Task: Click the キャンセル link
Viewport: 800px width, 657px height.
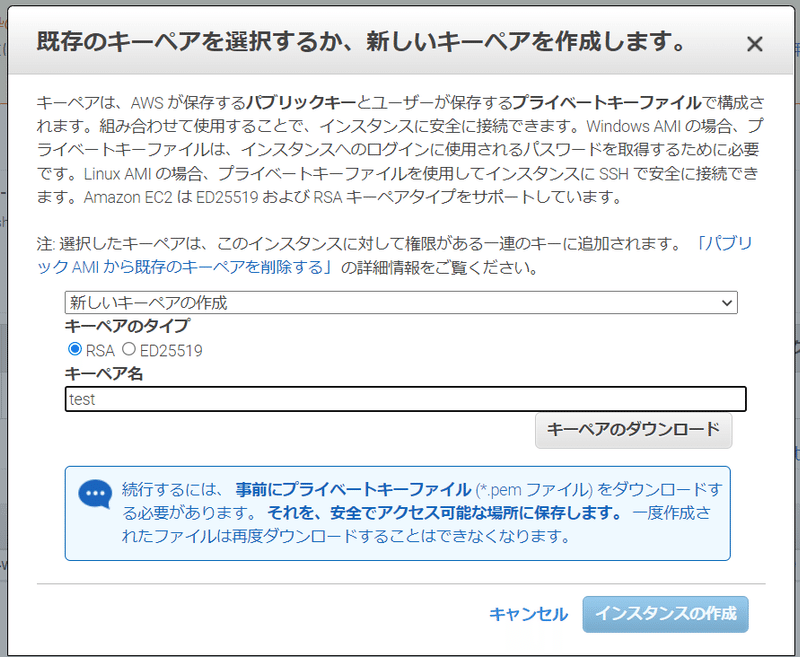Action: [528, 614]
